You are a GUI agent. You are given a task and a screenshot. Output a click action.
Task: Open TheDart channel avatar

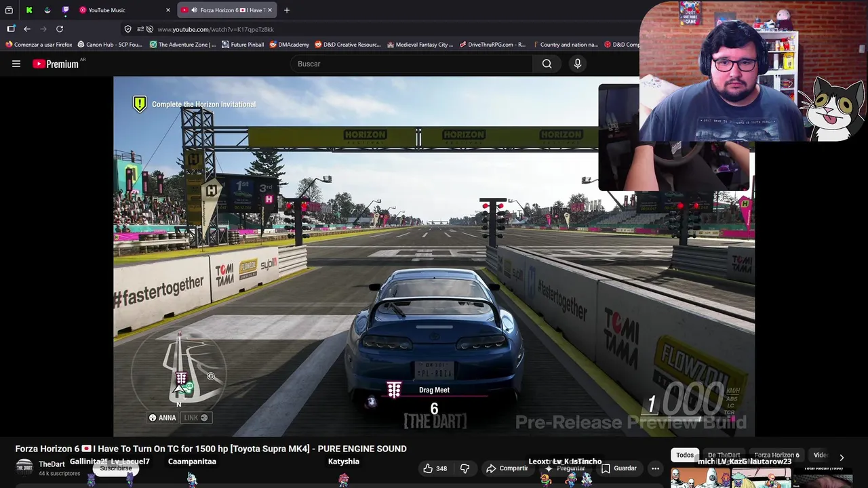coord(24,466)
